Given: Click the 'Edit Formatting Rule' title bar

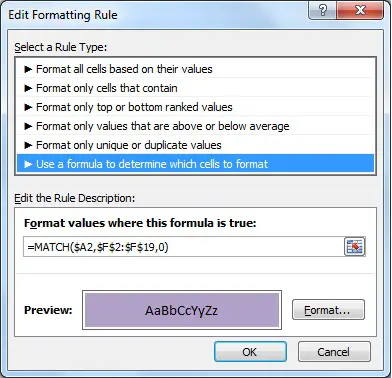Looking at the screenshot, I should [x=157, y=14].
